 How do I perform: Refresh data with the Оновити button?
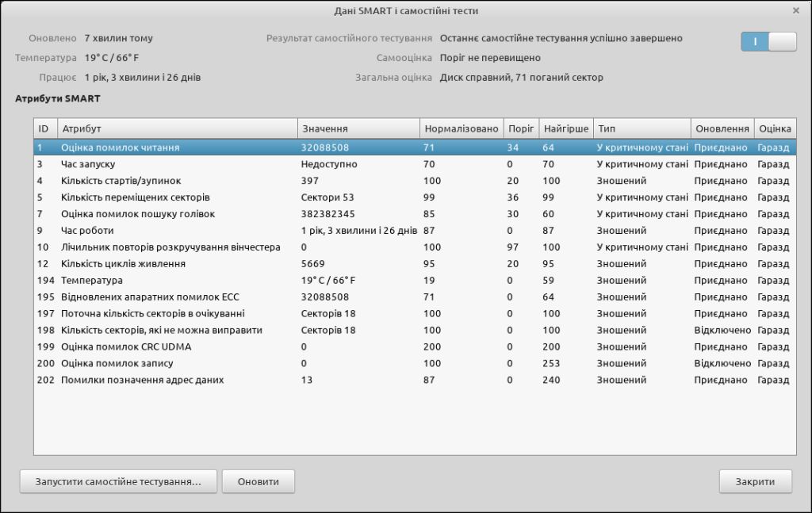(259, 481)
